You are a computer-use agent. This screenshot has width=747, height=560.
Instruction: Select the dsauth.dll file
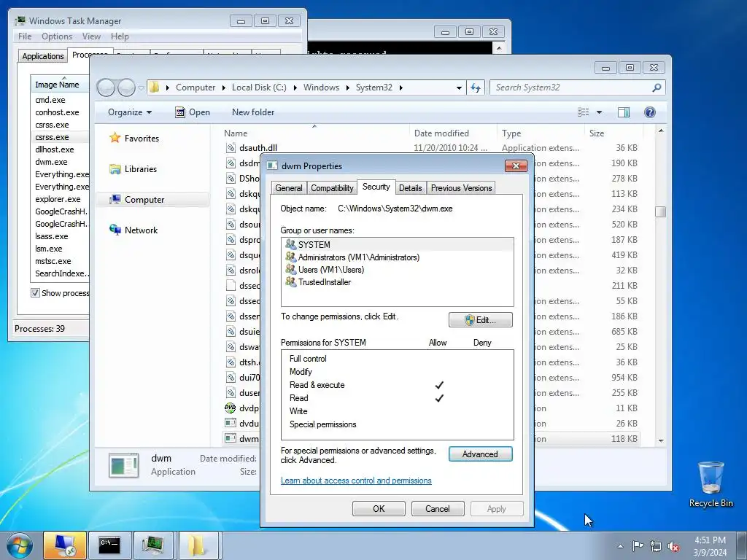tap(258, 148)
